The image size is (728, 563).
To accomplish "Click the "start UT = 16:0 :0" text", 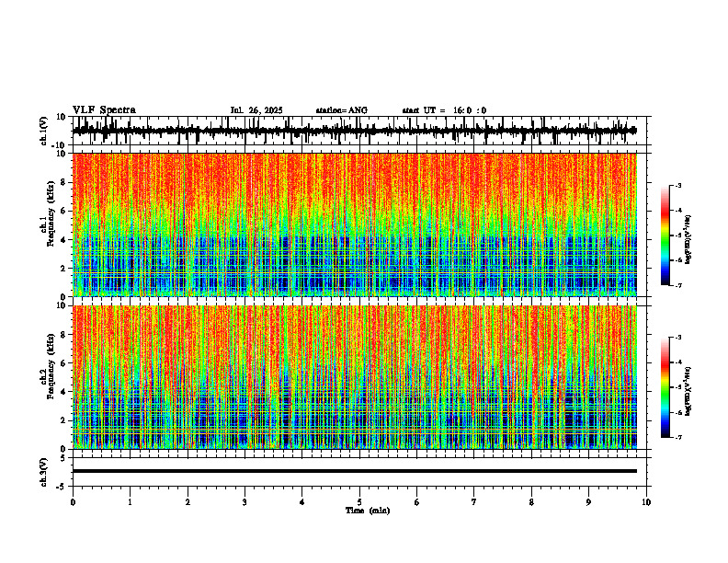I will tap(444, 110).
